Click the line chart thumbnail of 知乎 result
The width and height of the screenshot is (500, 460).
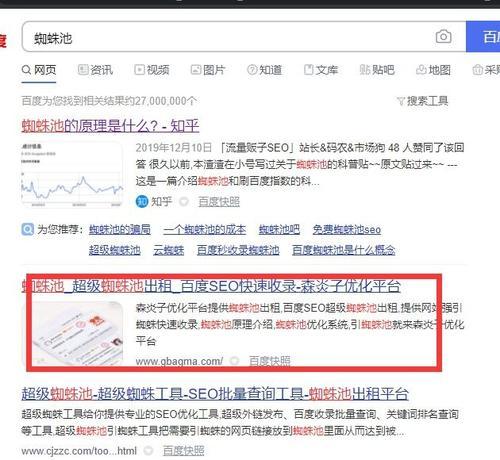pos(72,174)
